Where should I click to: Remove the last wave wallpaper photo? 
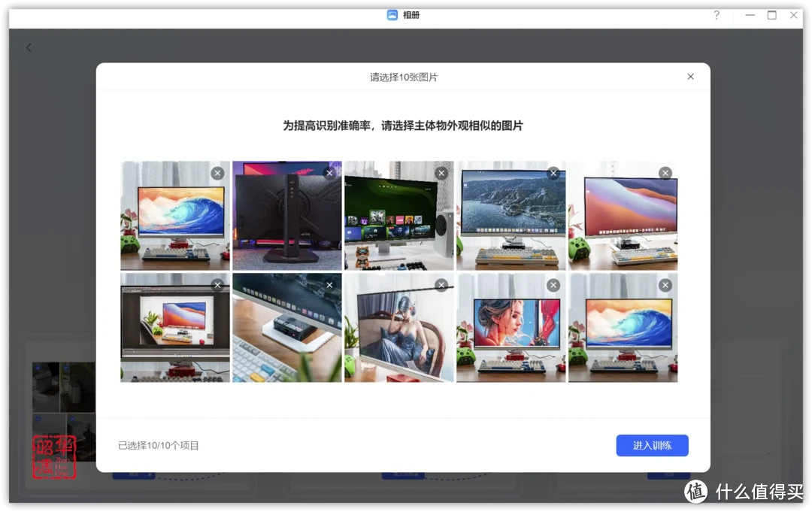(x=665, y=285)
